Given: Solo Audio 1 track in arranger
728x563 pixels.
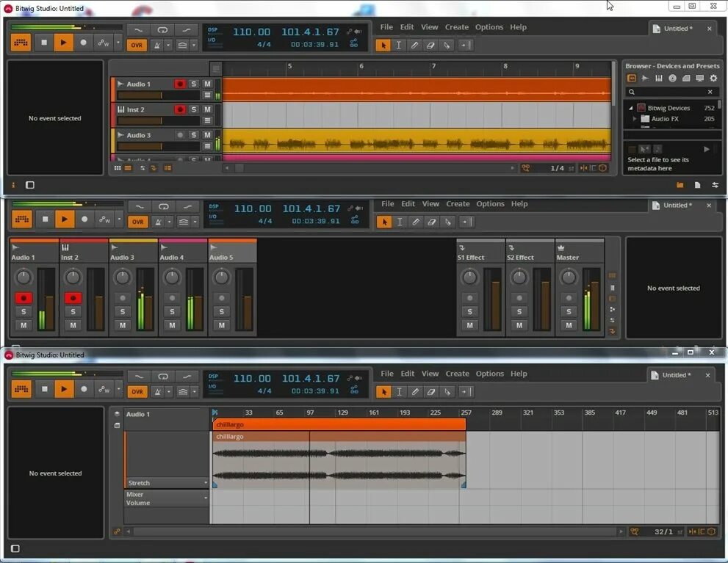Looking at the screenshot, I should click(x=194, y=84).
